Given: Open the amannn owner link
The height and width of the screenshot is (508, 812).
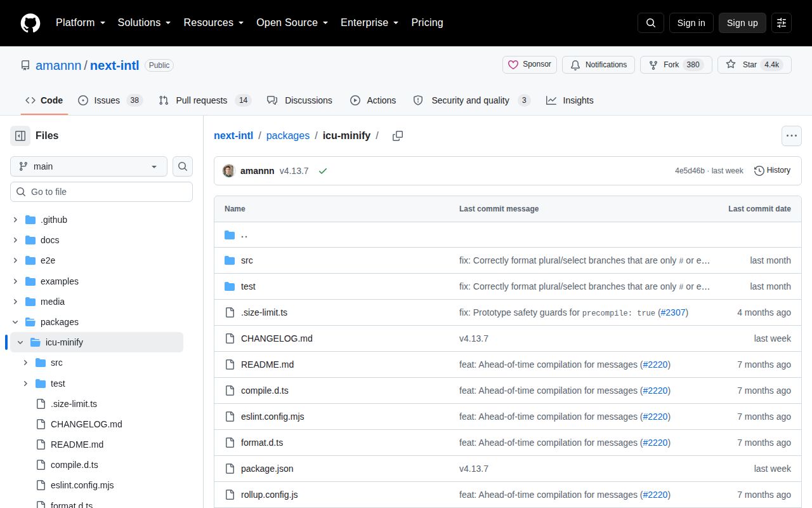Looking at the screenshot, I should pyautogui.click(x=58, y=65).
